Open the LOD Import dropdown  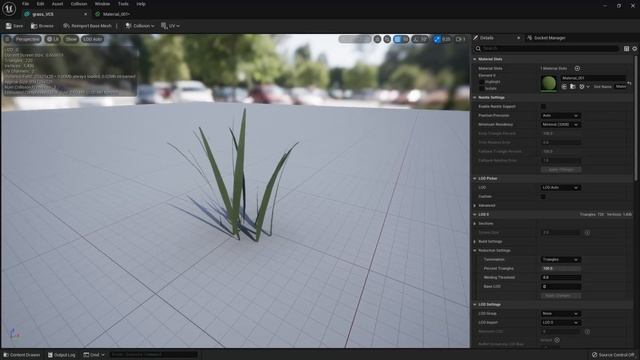tap(560, 323)
